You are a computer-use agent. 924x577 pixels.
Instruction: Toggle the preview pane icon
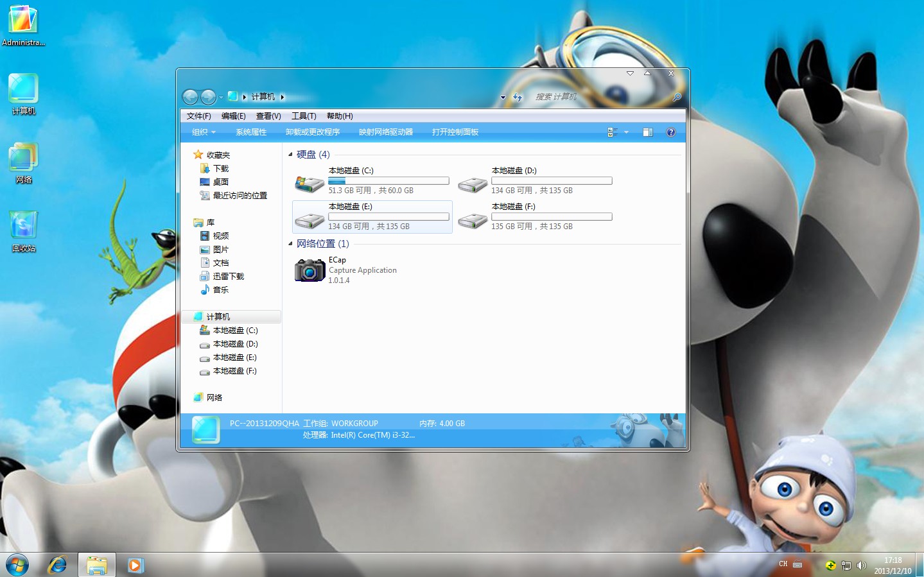648,132
